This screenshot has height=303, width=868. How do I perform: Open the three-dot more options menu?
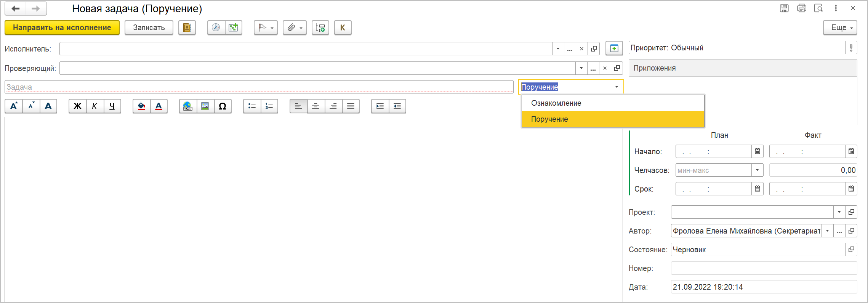(x=836, y=8)
